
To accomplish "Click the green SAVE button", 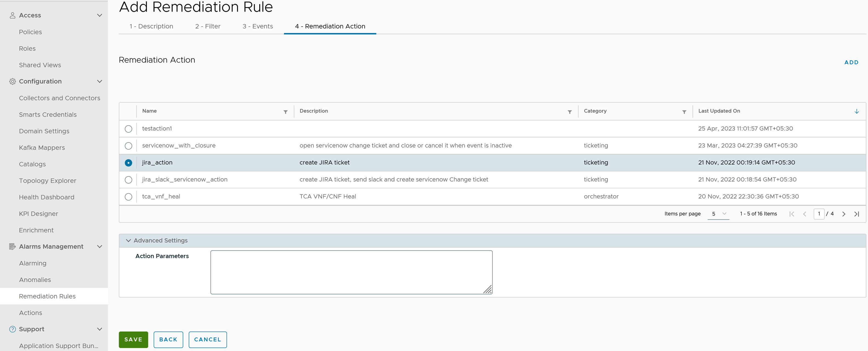I will pos(133,339).
